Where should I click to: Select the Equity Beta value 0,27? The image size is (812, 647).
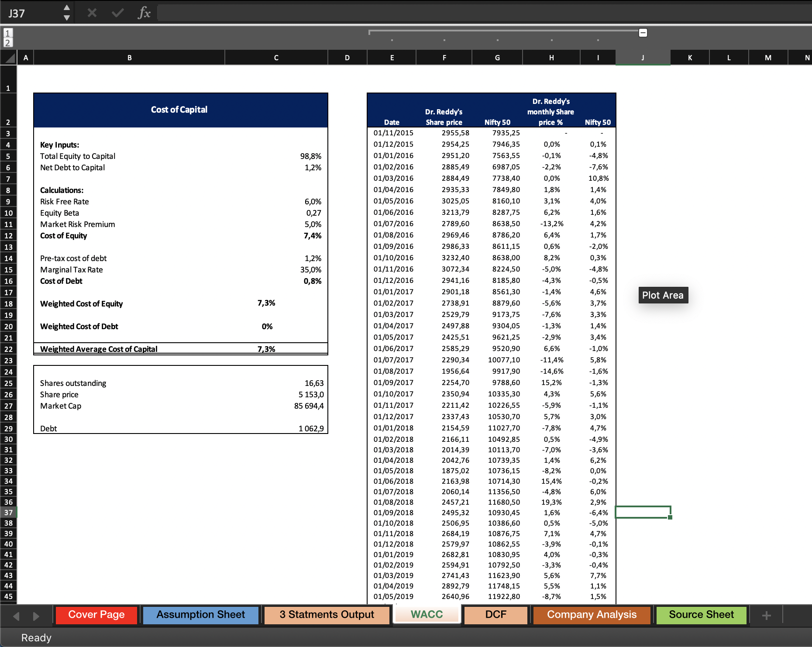click(313, 213)
